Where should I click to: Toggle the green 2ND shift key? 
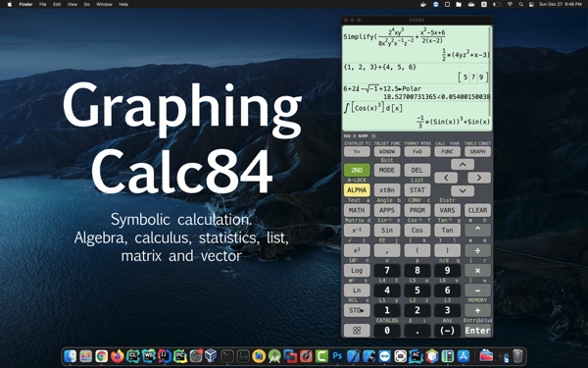pyautogui.click(x=357, y=170)
